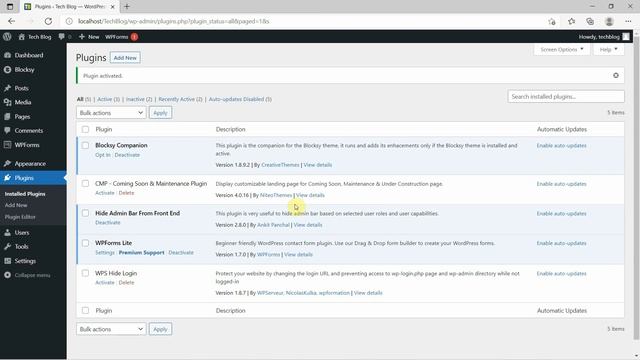
Task: Check the Blocksy Companion checkbox
Action: coord(85,145)
